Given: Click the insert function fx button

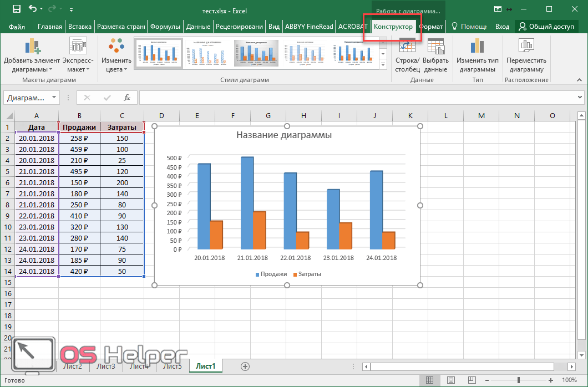Looking at the screenshot, I should click(127, 98).
